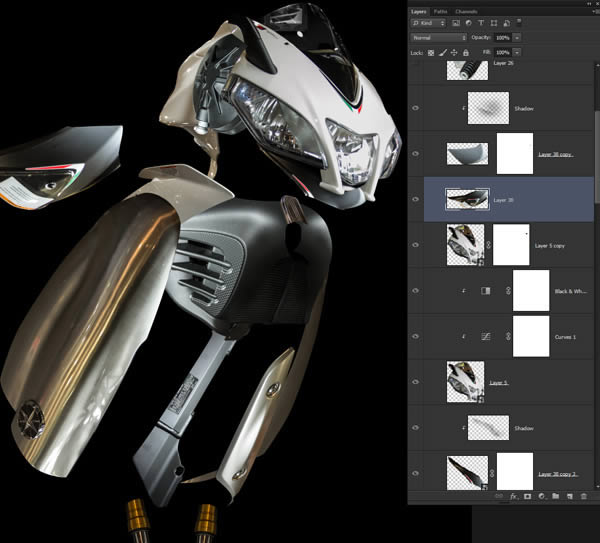The height and width of the screenshot is (543, 600).
Task: Toggle mask link on Layer 36 copy 2
Action: click(x=492, y=473)
